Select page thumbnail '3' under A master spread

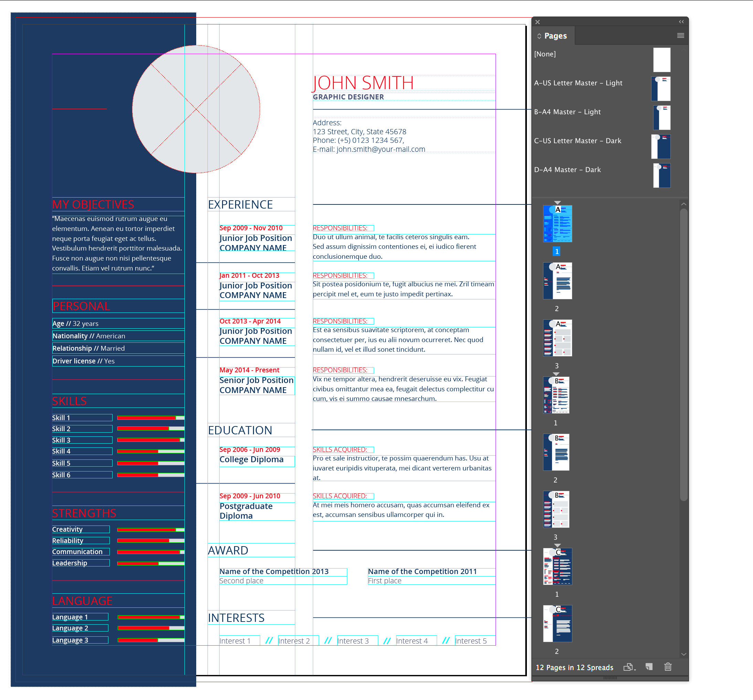[557, 338]
